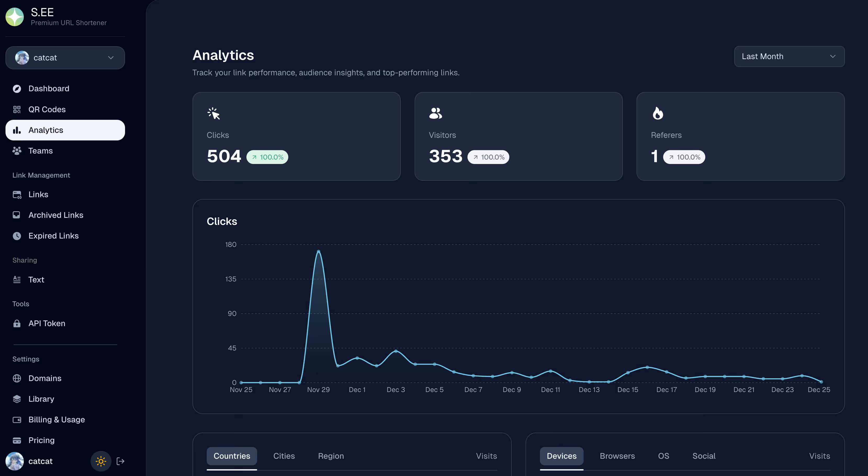Open Dashboard via its compass icon
Viewport: 868px width, 476px height.
[17, 89]
